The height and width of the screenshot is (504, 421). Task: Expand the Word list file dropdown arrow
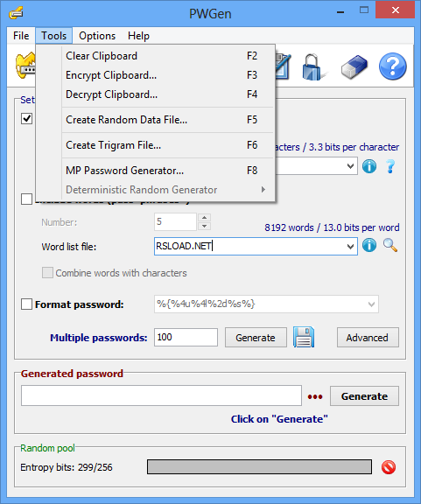[x=350, y=247]
